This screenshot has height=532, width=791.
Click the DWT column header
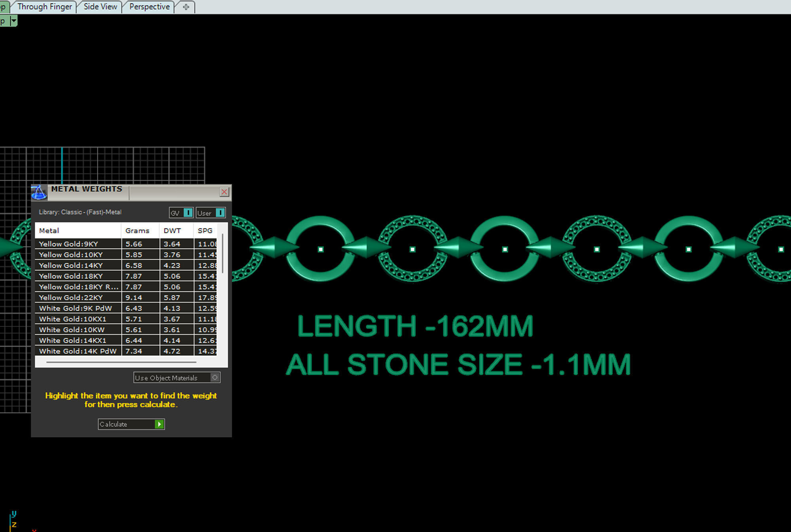(172, 230)
